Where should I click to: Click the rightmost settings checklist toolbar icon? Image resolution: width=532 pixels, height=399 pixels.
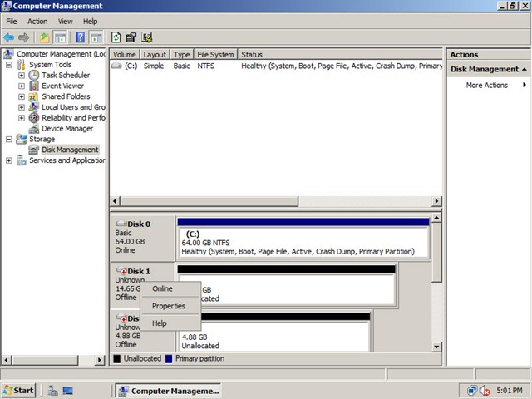pyautogui.click(x=147, y=37)
